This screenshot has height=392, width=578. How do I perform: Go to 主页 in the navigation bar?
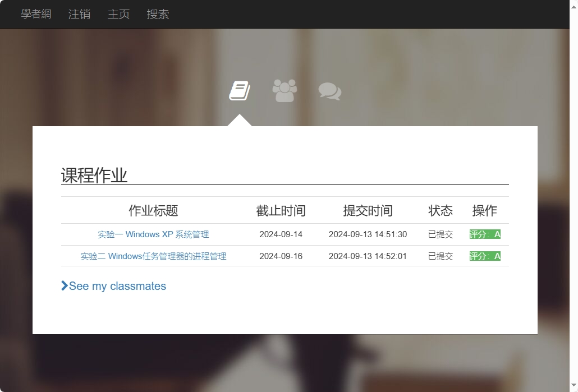click(x=118, y=14)
